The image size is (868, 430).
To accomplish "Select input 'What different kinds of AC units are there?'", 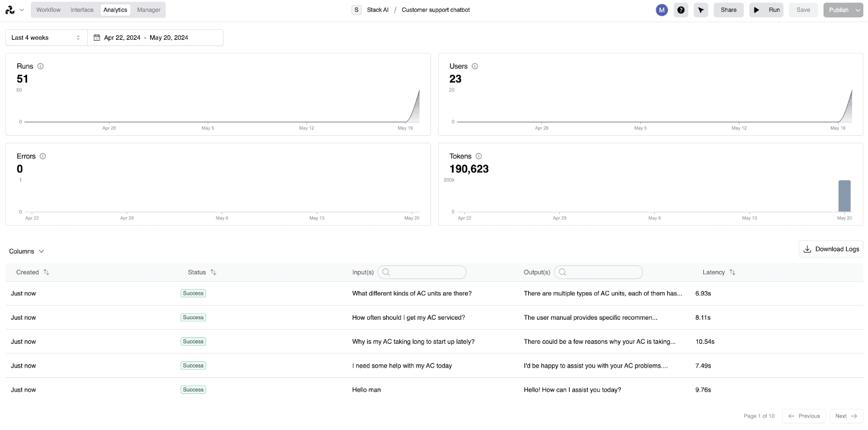I will point(412,293).
